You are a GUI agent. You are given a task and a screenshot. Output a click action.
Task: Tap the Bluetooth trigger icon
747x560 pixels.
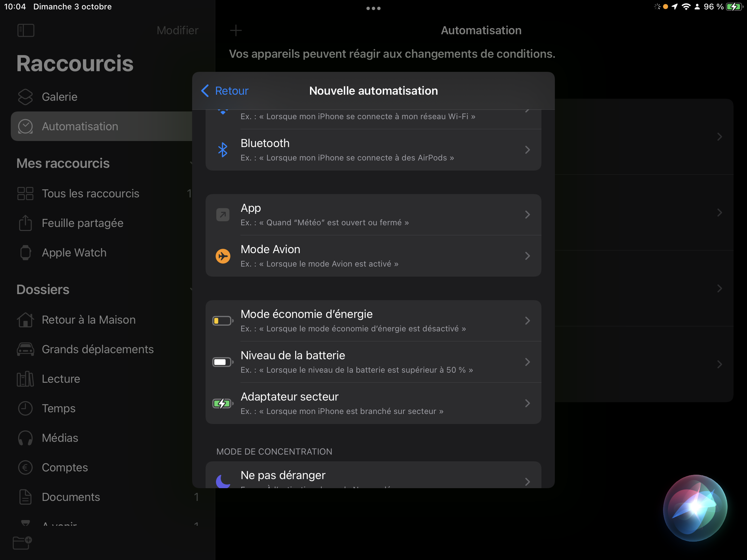tap(223, 150)
